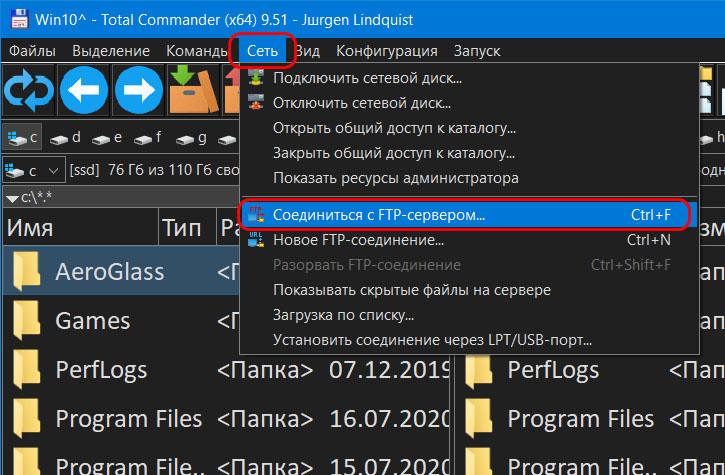Select PerfLogs in the right panel

point(553,370)
